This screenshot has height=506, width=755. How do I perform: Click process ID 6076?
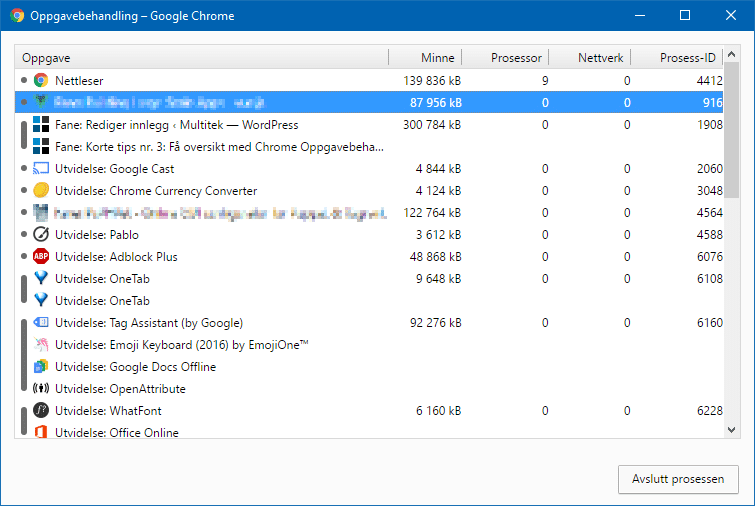710,257
